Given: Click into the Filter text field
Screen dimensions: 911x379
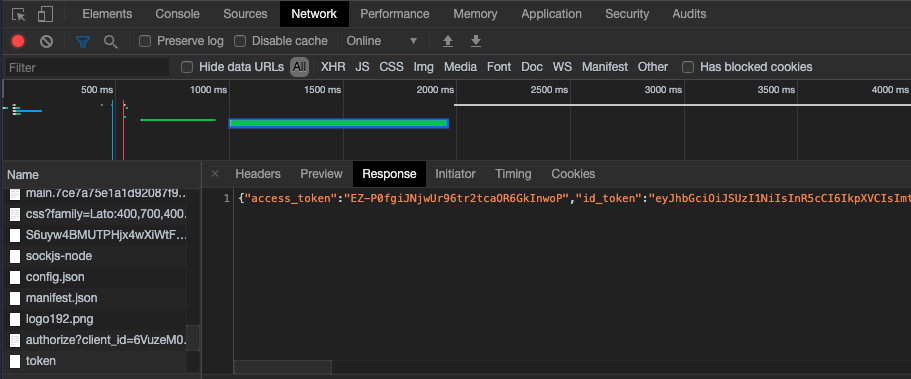Looking at the screenshot, I should pyautogui.click(x=87, y=67).
